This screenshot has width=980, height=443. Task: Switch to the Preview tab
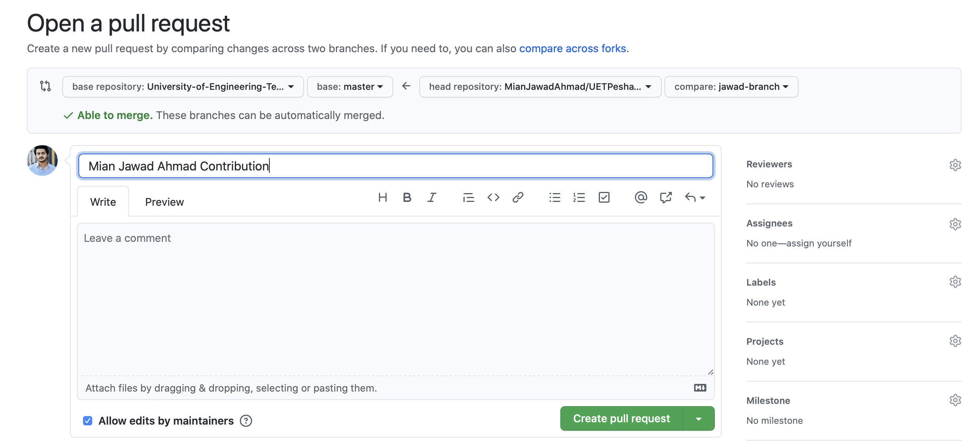click(164, 202)
